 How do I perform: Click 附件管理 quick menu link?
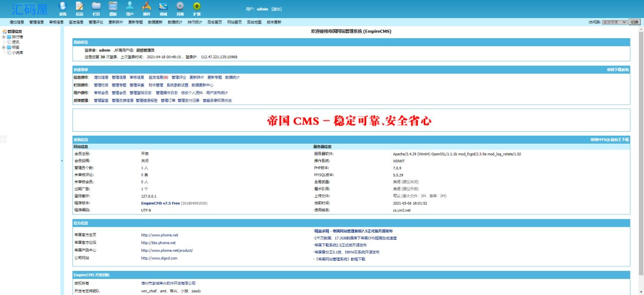coord(156,85)
